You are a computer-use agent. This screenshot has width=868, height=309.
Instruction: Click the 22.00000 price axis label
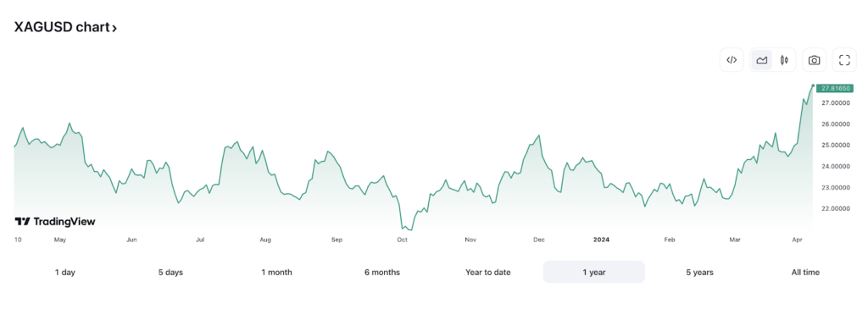point(837,208)
